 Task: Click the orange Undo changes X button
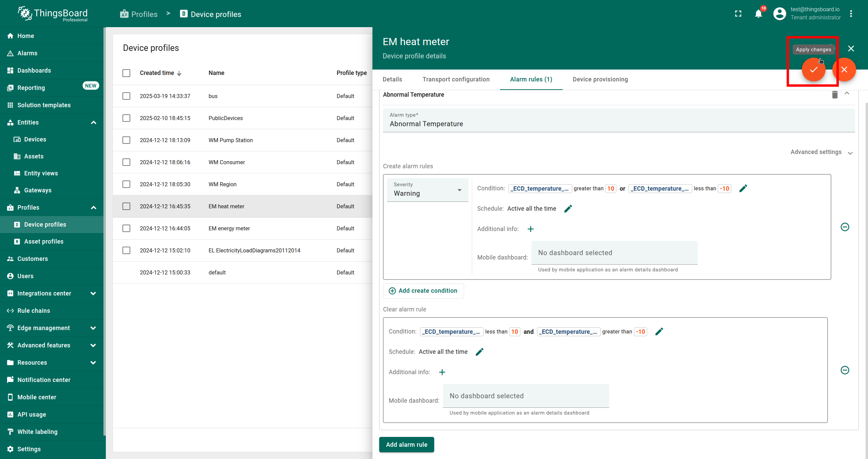click(844, 70)
